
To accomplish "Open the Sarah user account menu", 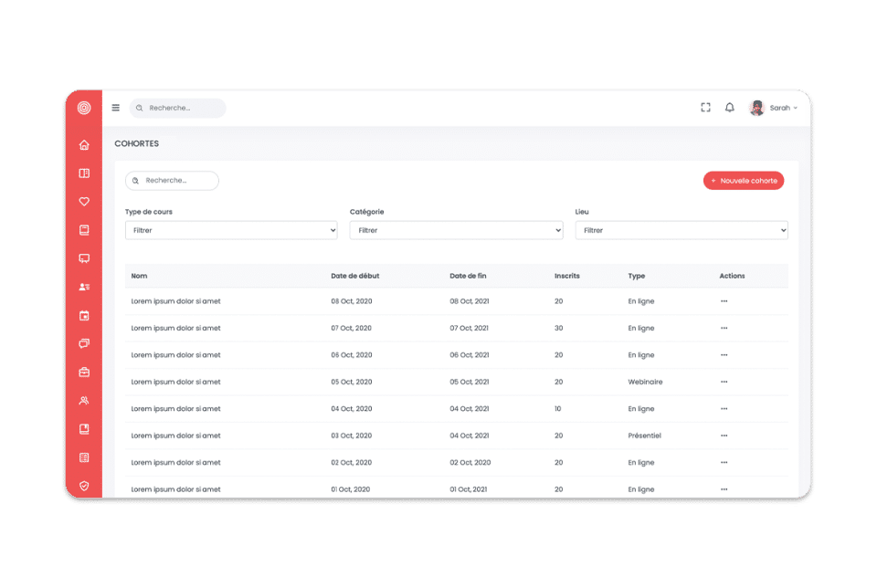I will [774, 108].
